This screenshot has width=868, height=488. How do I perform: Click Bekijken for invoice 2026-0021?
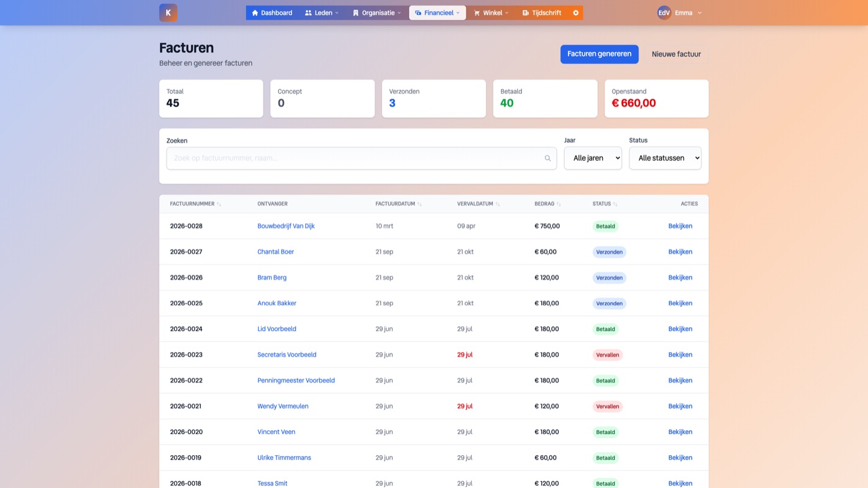(680, 406)
